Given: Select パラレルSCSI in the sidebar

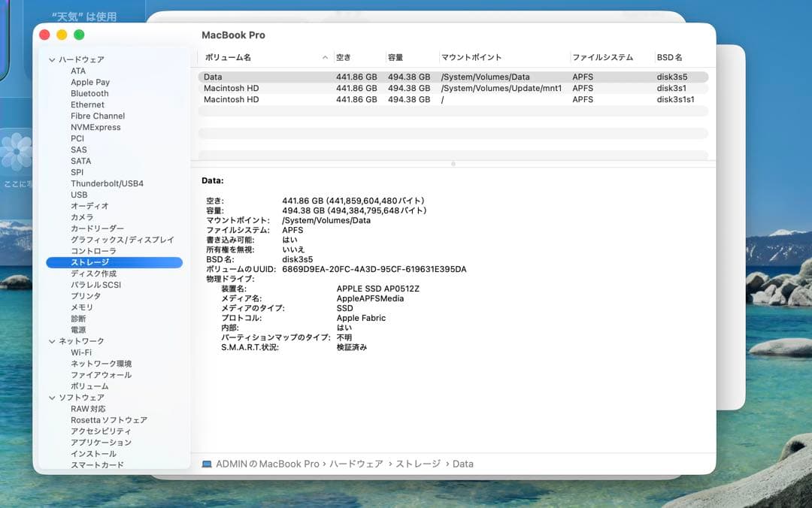Looking at the screenshot, I should 95,285.
